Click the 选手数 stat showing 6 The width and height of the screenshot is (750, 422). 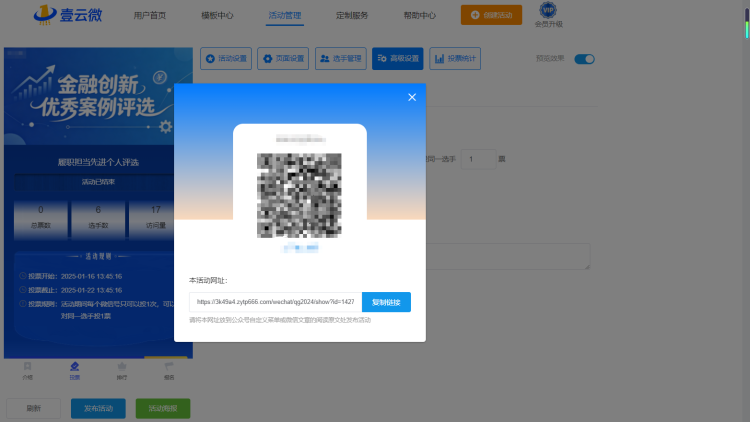pyautogui.click(x=98, y=218)
